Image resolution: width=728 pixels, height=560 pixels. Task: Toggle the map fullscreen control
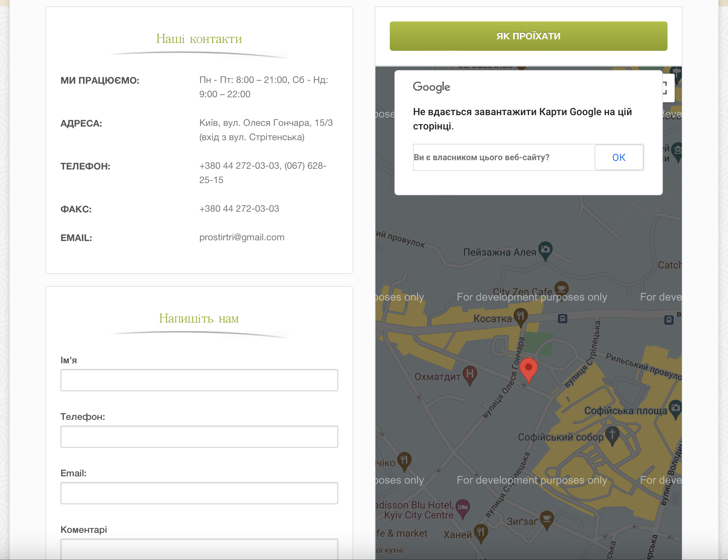(668, 88)
